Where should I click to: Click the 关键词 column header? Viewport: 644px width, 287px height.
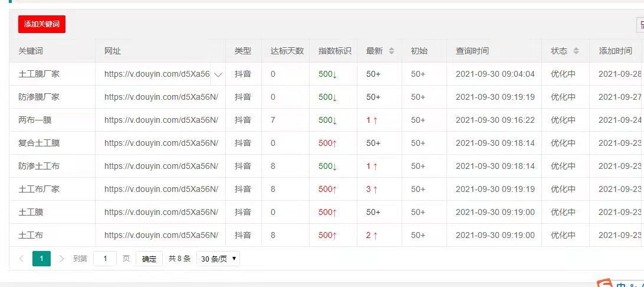click(x=31, y=51)
